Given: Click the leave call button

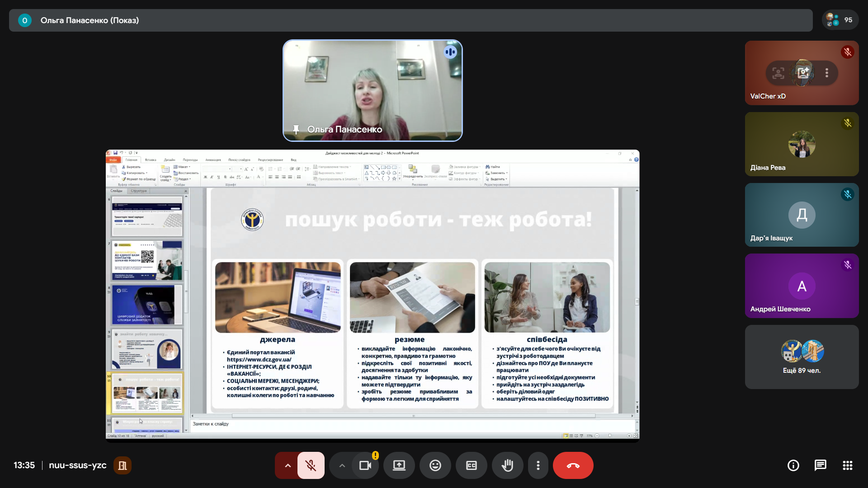Looking at the screenshot, I should tap(573, 465).
